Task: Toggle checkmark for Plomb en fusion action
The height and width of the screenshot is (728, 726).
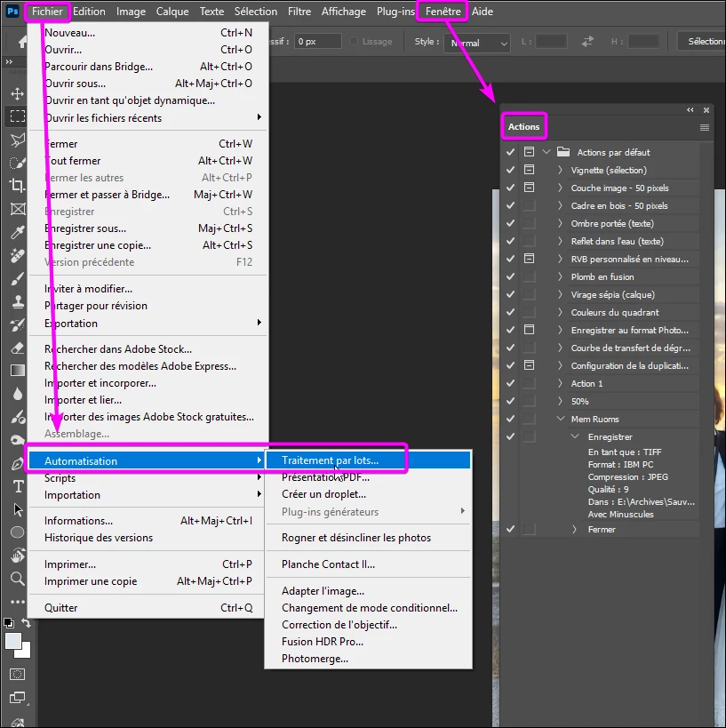Action: tap(510, 276)
